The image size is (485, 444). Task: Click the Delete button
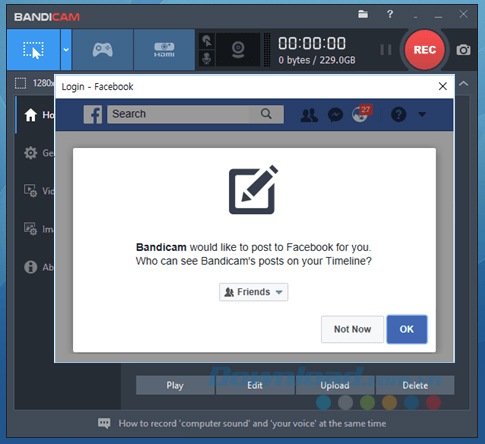point(415,385)
